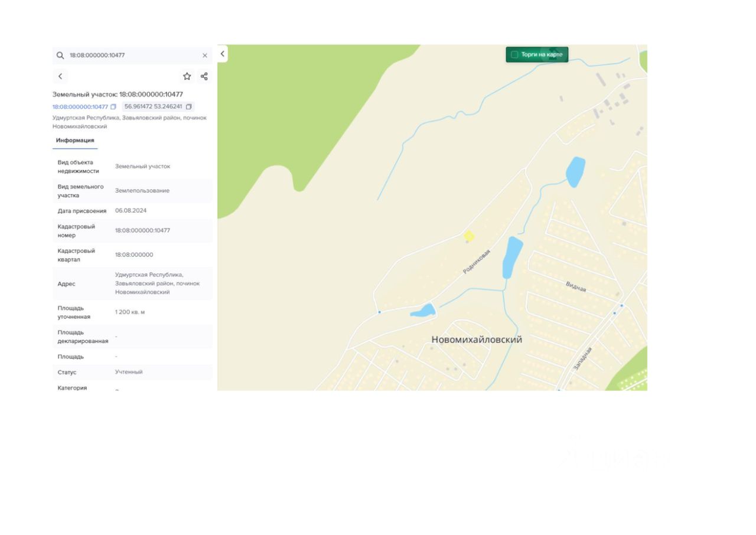
Task: Click the area value '1 200 кв. м'
Action: click(130, 312)
